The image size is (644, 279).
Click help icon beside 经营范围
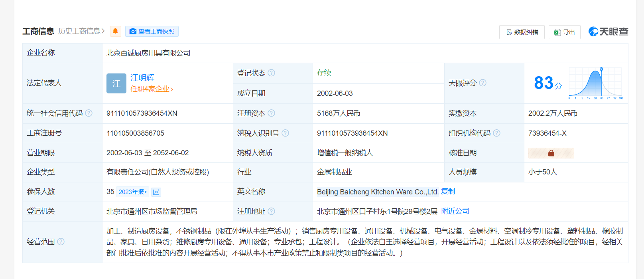pos(61,241)
